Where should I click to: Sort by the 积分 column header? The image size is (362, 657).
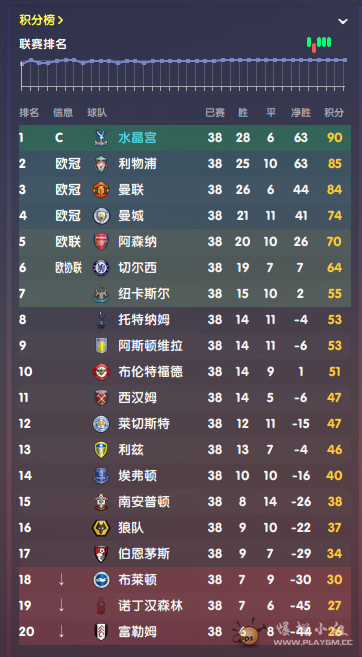(x=334, y=112)
